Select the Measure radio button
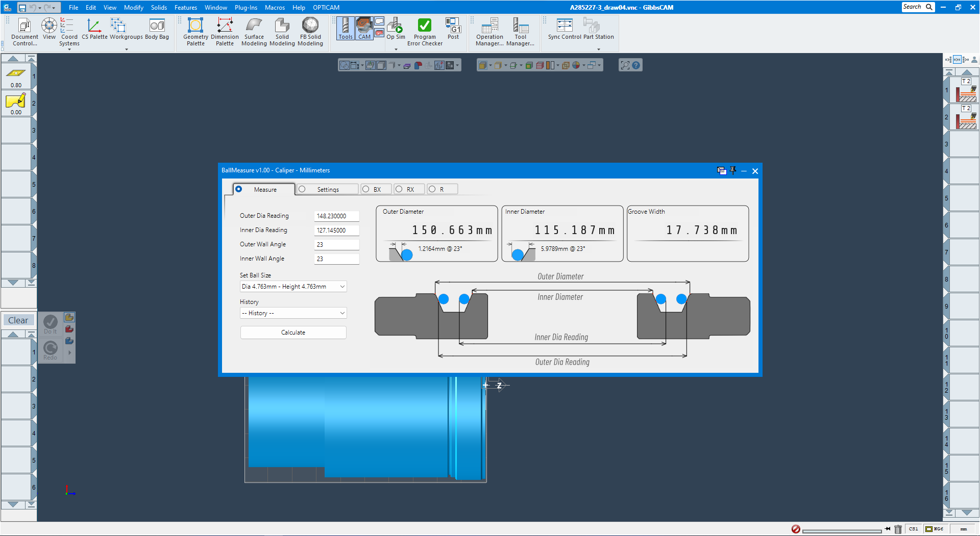Image resolution: width=980 pixels, height=536 pixels. coord(239,189)
